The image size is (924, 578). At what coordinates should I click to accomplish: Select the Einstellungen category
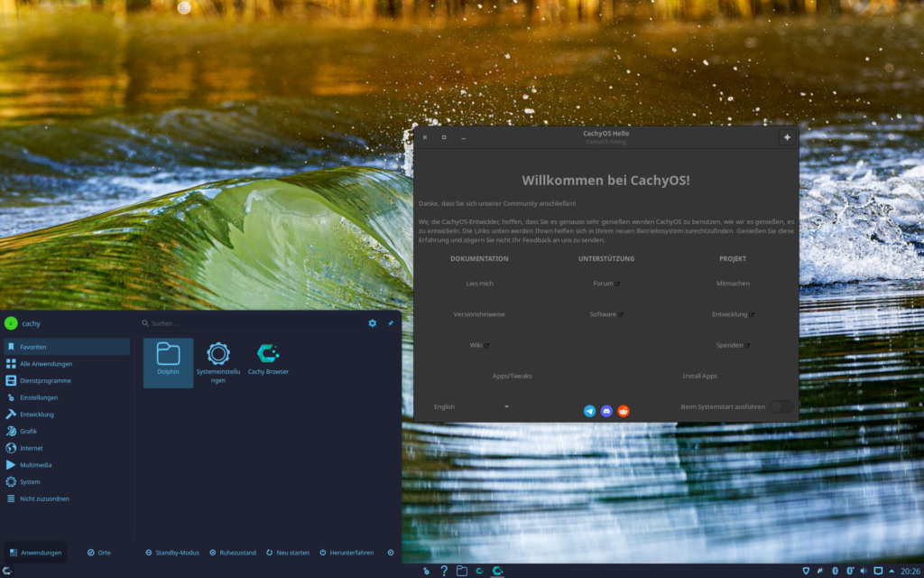tap(67, 397)
